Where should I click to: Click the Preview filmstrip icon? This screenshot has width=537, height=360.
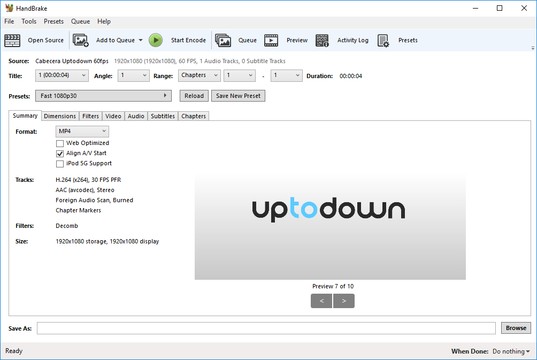pyautogui.click(x=271, y=40)
